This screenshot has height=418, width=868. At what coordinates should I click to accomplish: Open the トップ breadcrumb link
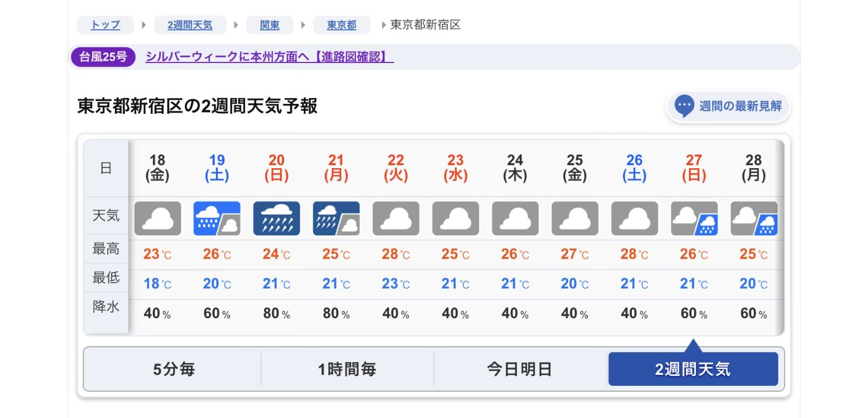pyautogui.click(x=106, y=25)
